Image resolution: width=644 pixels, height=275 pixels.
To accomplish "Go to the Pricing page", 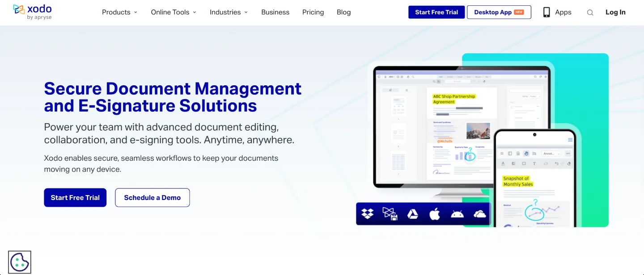I will point(313,12).
